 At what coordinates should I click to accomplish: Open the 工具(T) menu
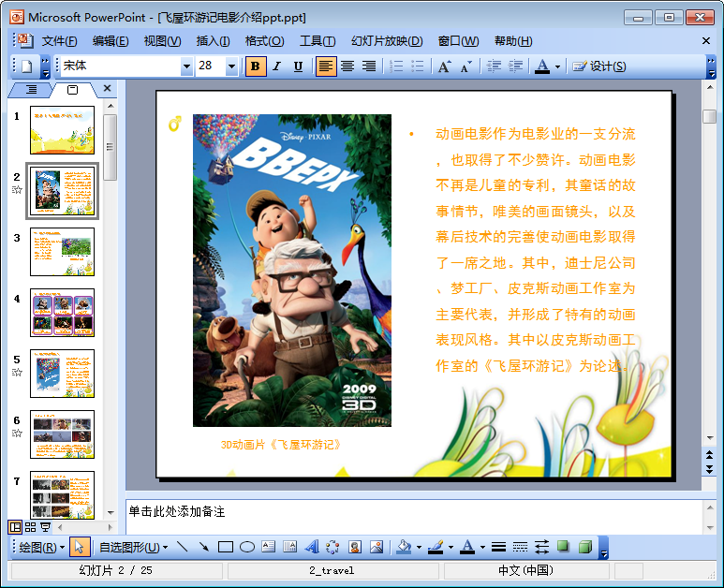point(318,41)
